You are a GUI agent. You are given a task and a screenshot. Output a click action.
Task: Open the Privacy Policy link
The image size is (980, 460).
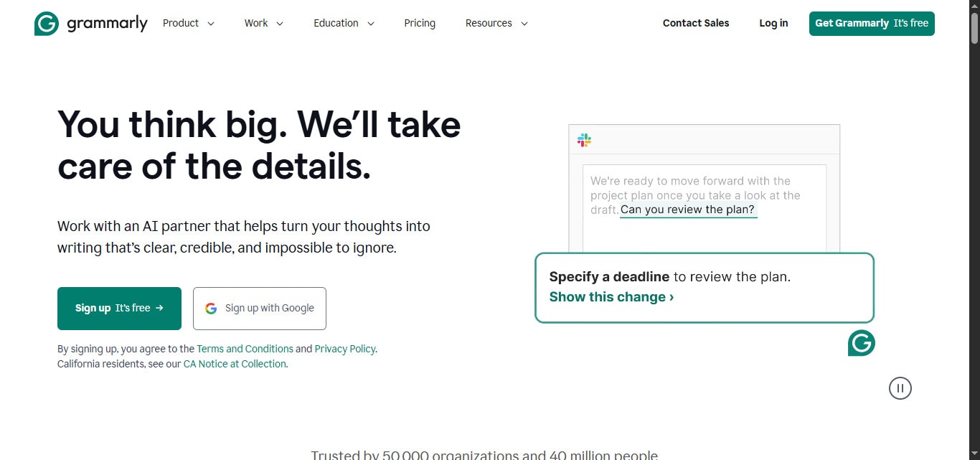click(344, 349)
